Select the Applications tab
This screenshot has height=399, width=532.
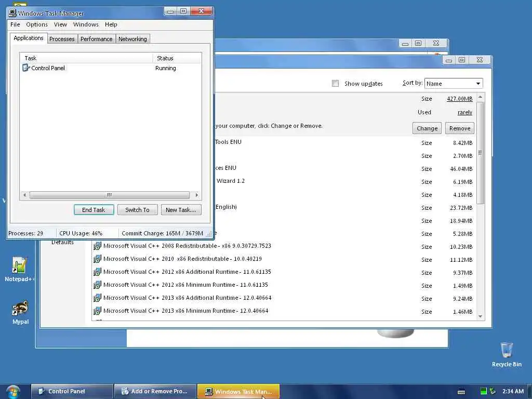[x=29, y=38]
